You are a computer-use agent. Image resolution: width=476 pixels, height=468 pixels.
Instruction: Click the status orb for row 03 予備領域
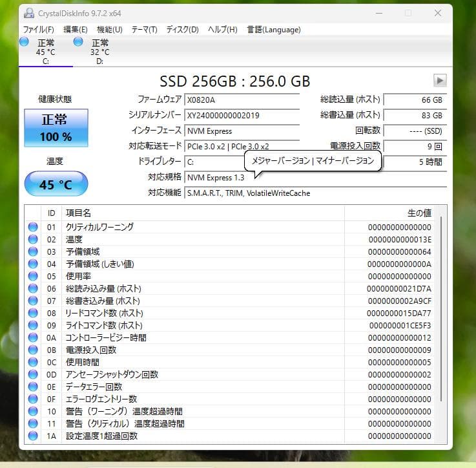33,251
